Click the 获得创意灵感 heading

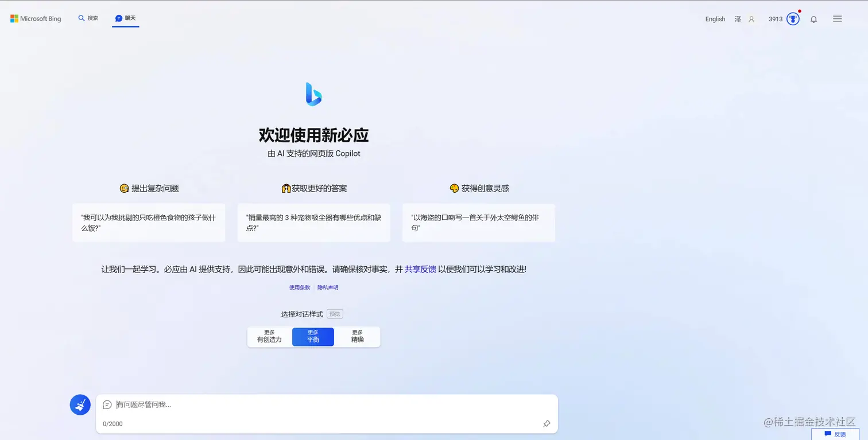[x=479, y=188]
